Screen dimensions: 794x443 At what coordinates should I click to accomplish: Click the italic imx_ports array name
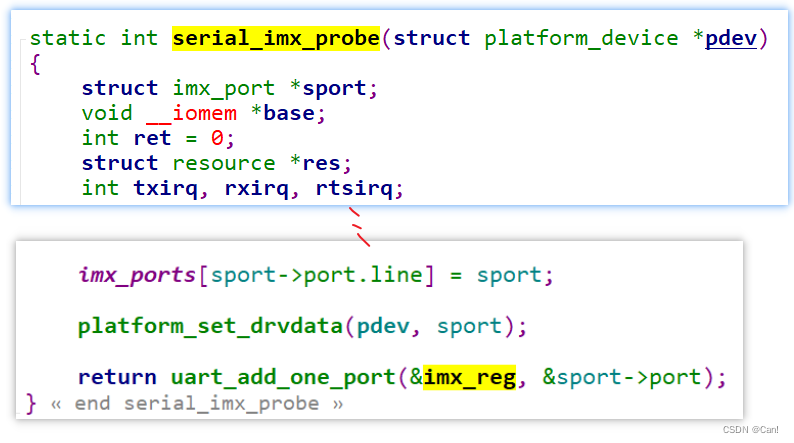point(137,275)
